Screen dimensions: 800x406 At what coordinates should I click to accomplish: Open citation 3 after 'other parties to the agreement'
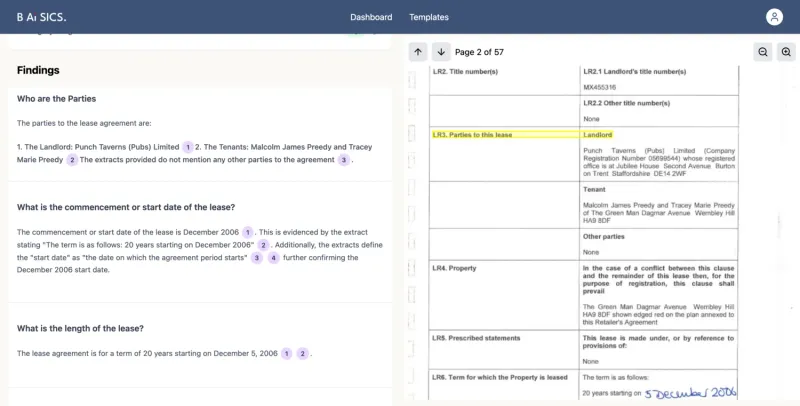(344, 160)
